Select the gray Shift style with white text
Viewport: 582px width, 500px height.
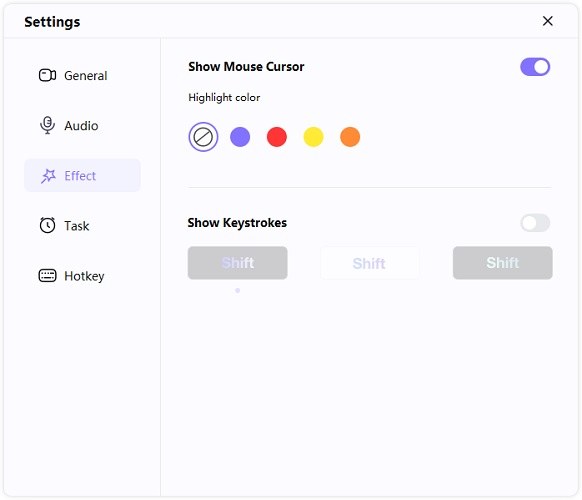coord(503,263)
